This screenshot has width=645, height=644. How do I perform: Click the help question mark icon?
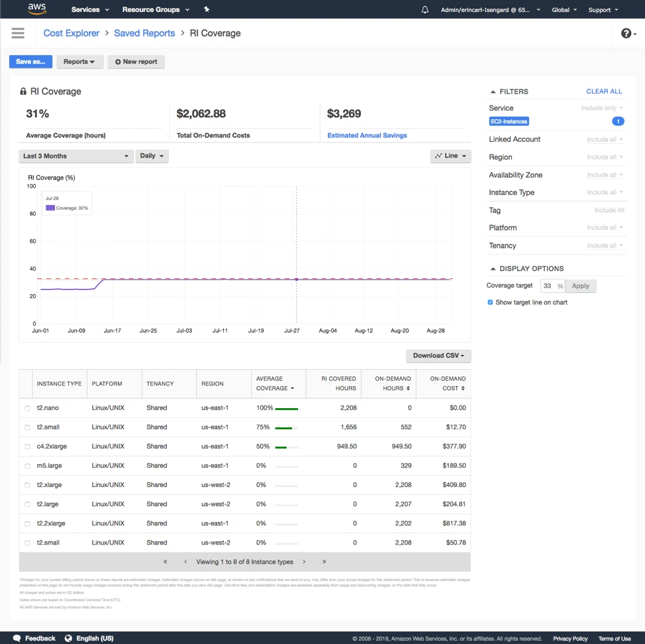tap(625, 32)
